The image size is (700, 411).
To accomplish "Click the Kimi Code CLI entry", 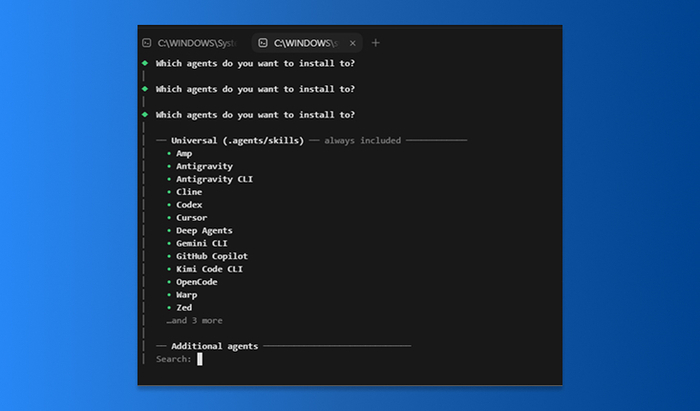I will click(x=209, y=269).
